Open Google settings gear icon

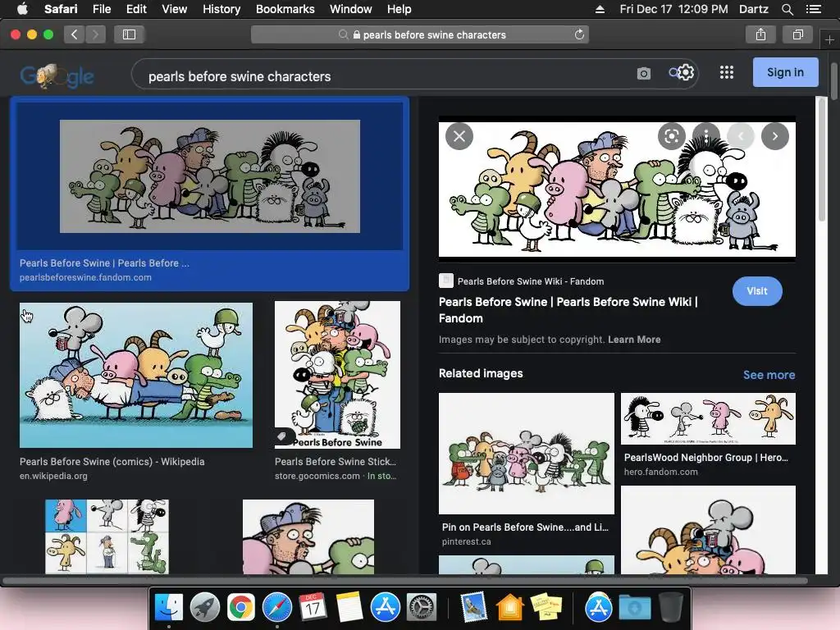tap(686, 72)
